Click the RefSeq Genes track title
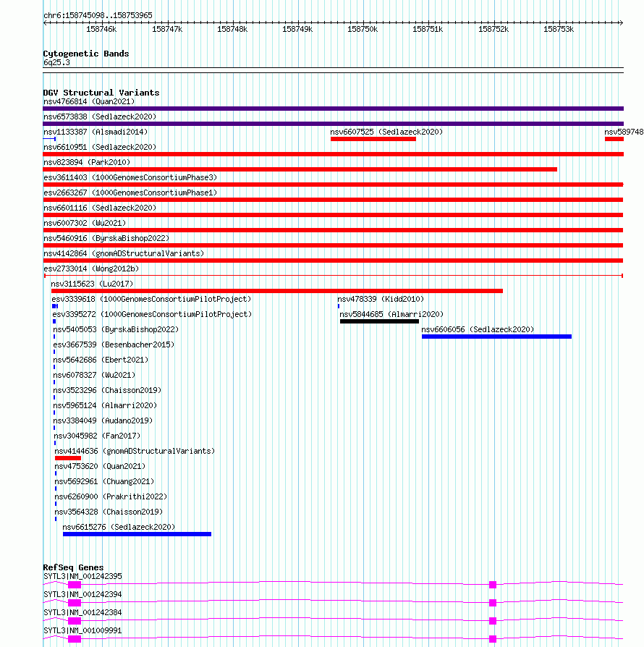The width and height of the screenshot is (644, 647). pyautogui.click(x=73, y=567)
